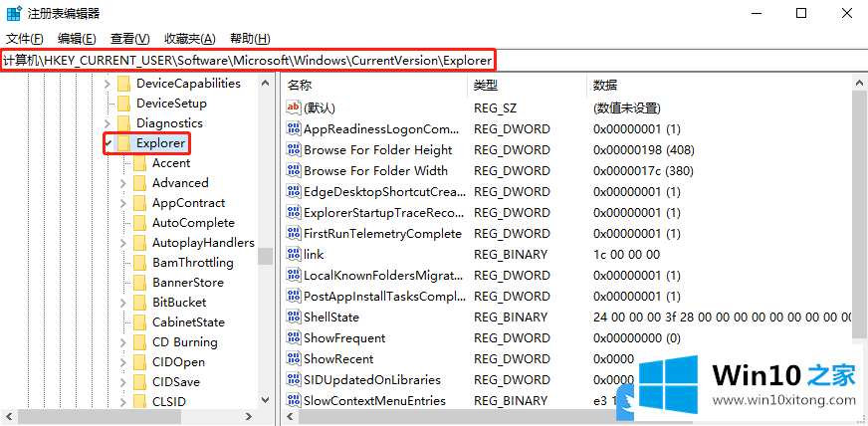Select the ShowFrequent value name
This screenshot has width=868, height=426.
(344, 338)
